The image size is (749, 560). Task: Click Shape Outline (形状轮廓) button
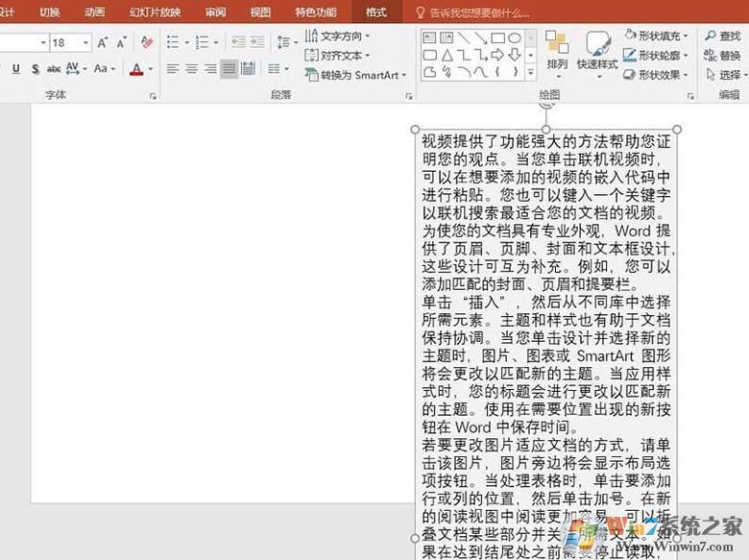pos(656,55)
